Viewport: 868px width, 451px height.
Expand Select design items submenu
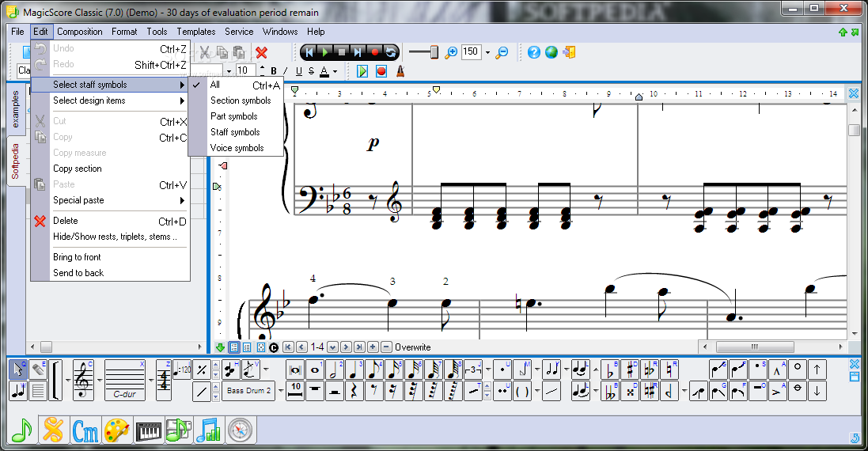tap(111, 100)
